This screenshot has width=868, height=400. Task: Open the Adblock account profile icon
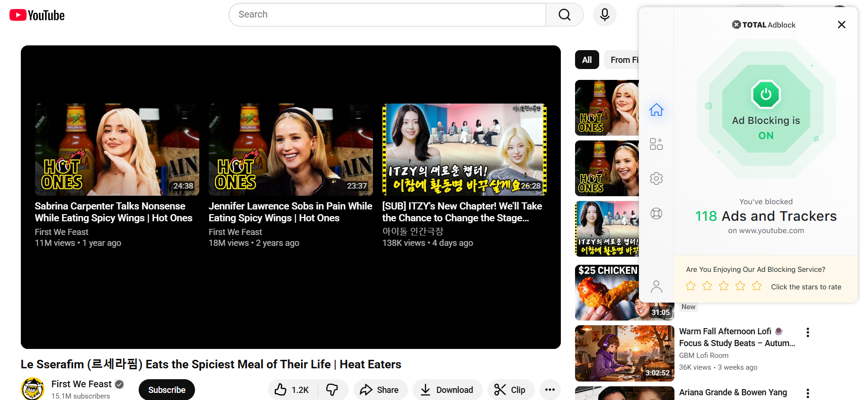[656, 287]
